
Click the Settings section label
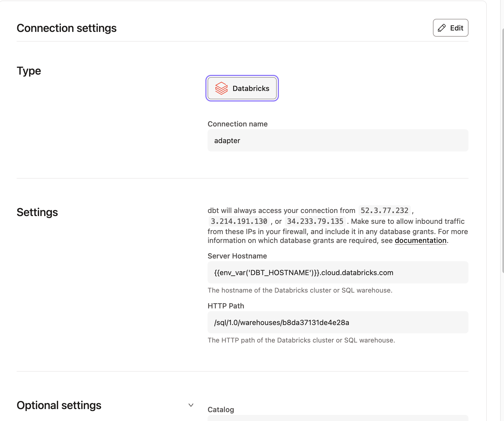(x=37, y=212)
